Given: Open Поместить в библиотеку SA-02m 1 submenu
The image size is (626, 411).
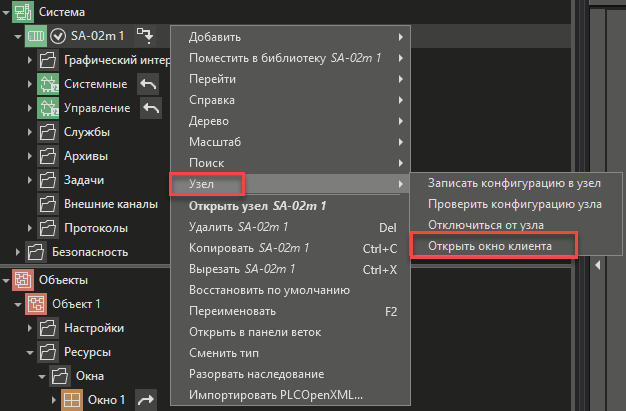Looking at the screenshot, I should [290, 58].
